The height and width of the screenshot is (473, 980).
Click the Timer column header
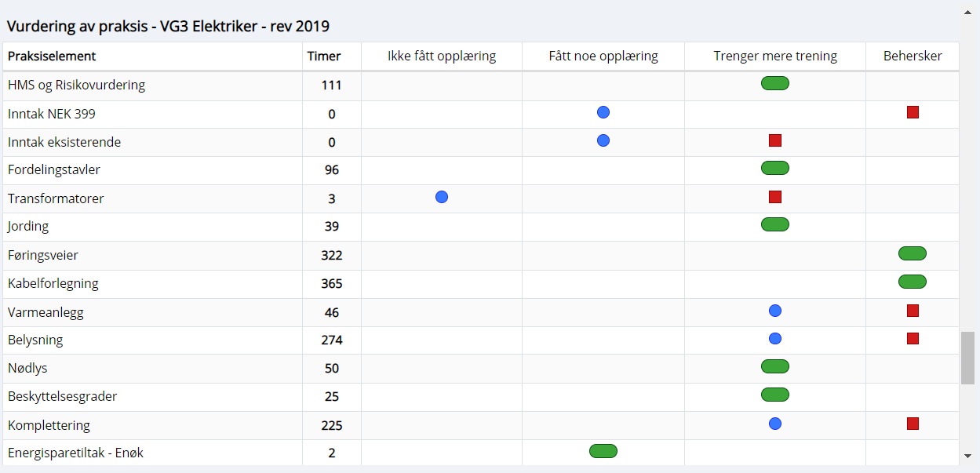tap(324, 56)
